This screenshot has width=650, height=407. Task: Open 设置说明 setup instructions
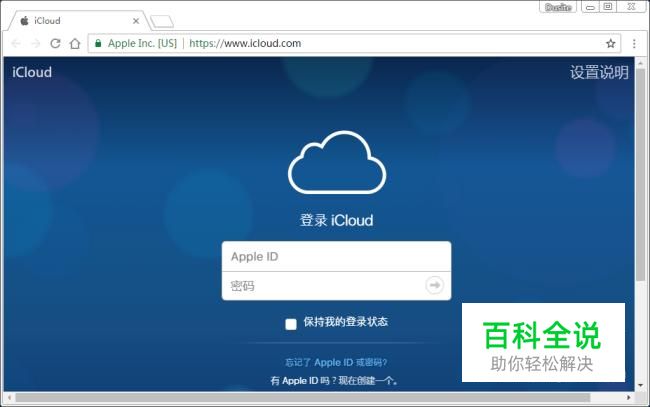599,73
